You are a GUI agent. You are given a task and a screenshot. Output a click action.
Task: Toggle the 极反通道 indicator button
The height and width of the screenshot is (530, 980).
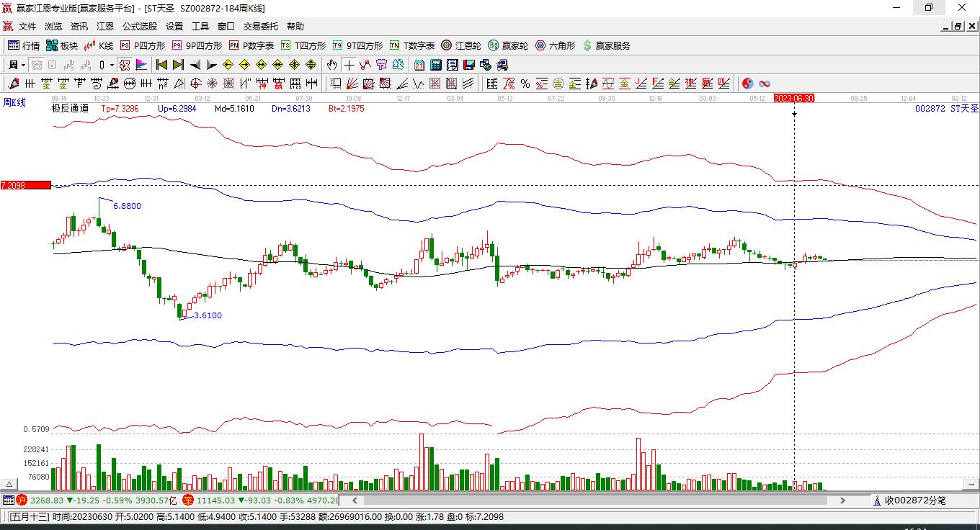click(x=70, y=109)
